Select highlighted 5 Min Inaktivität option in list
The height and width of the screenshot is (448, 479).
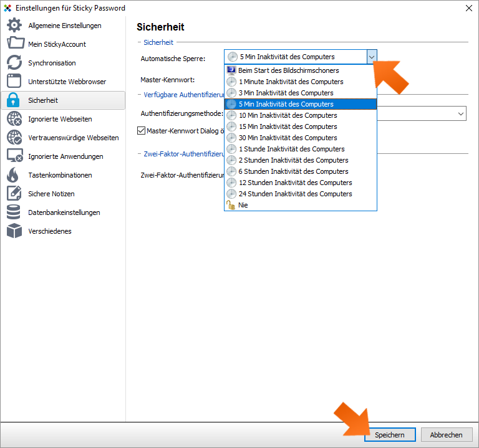[301, 104]
